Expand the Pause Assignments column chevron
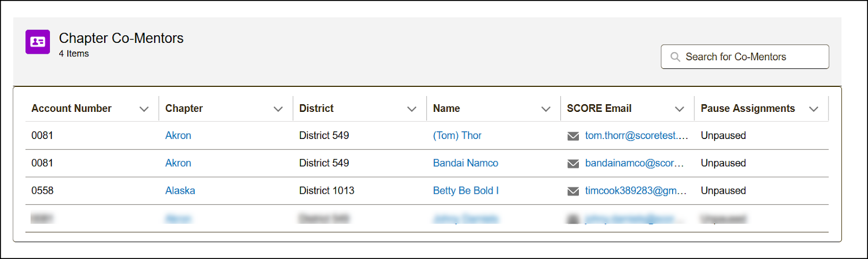 (x=813, y=109)
